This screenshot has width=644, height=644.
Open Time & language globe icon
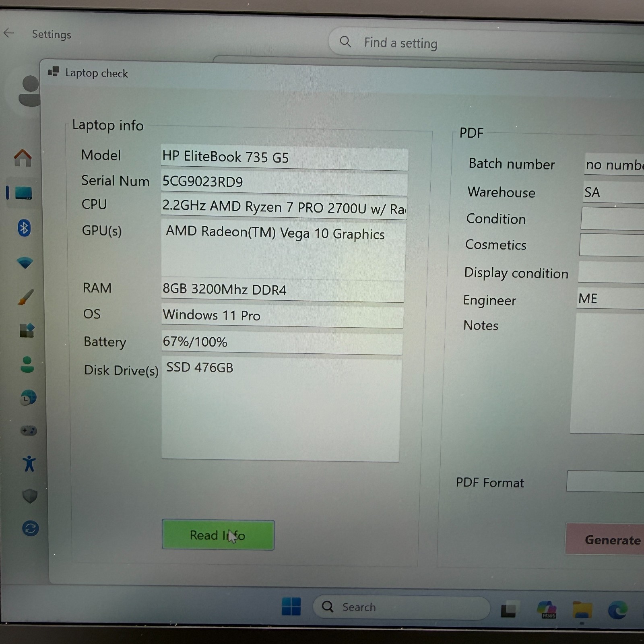coord(28,398)
